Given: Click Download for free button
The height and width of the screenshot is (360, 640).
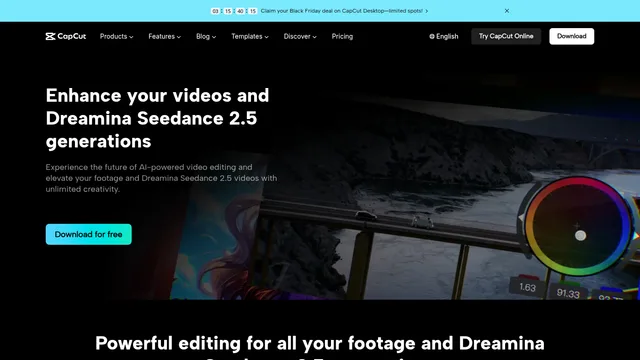Looking at the screenshot, I should point(89,234).
